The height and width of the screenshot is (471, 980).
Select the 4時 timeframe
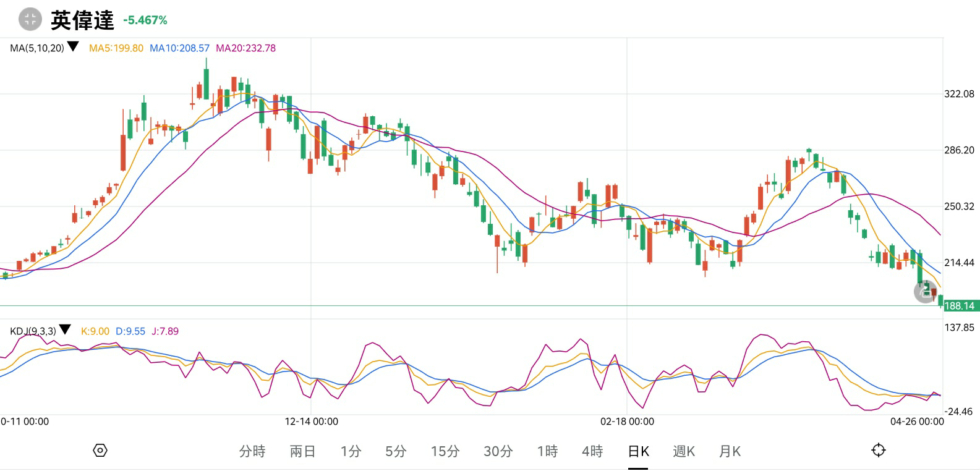pos(592,452)
